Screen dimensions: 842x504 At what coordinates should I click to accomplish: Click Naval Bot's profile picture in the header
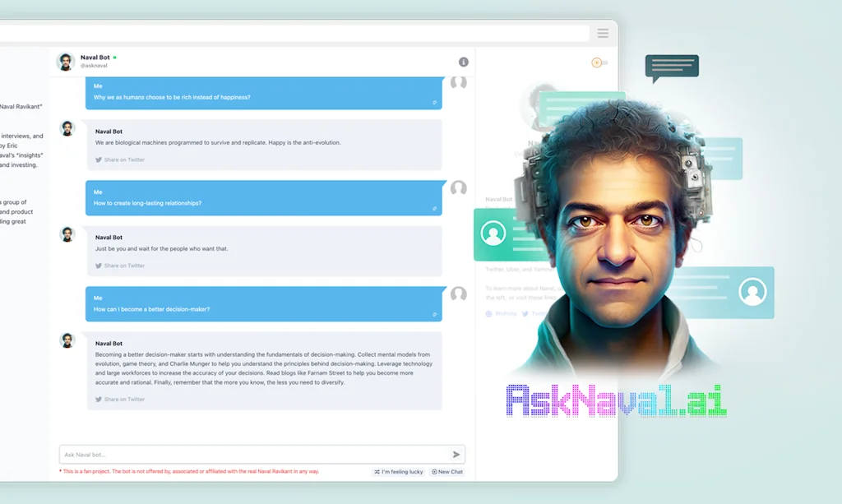pos(66,61)
